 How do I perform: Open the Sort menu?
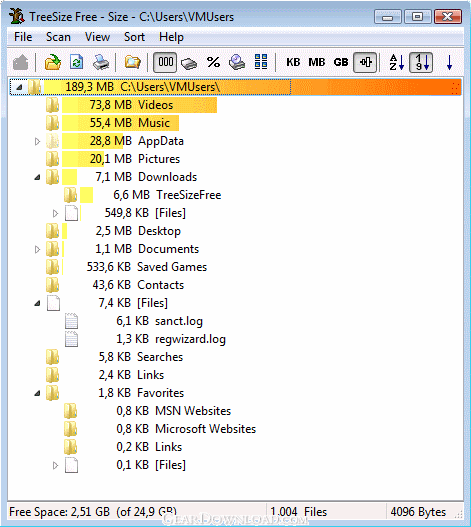tap(134, 37)
